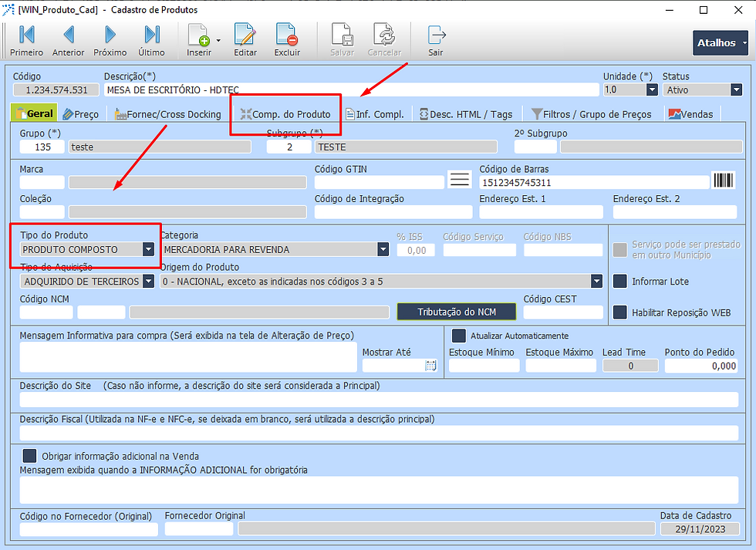This screenshot has height=550, width=756.
Task: Click the Fornecedor Original code field
Action: point(199,529)
